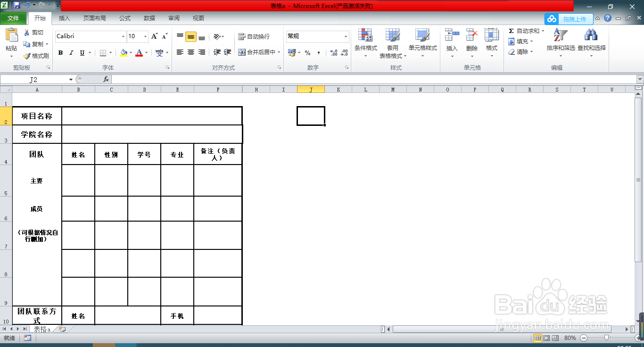
Task: Switch to the 公式 Formulas tab
Action: coord(125,18)
